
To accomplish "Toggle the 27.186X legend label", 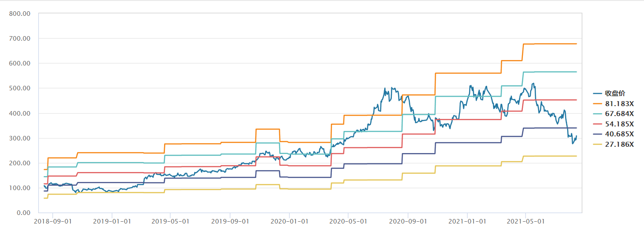I will coord(619,144).
